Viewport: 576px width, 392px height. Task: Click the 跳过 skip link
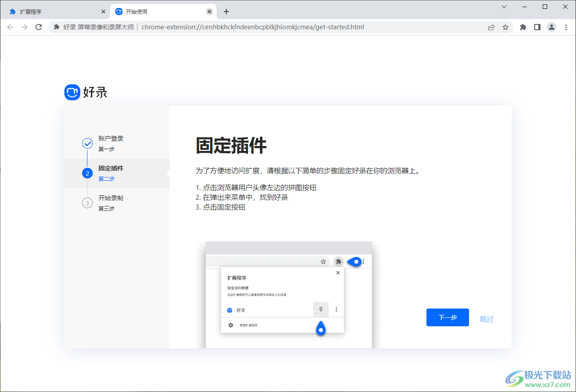tap(487, 319)
